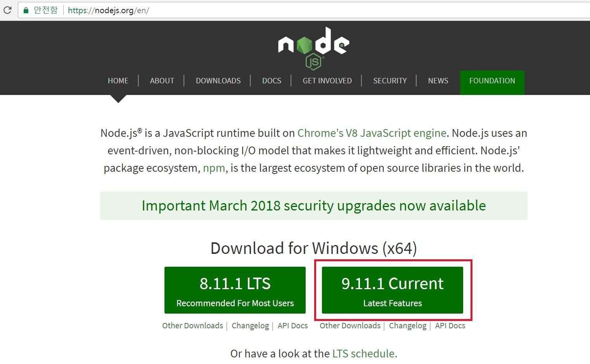Click the 'Download for Windows (x64)' heading
The height and width of the screenshot is (364, 590).
coord(313,248)
